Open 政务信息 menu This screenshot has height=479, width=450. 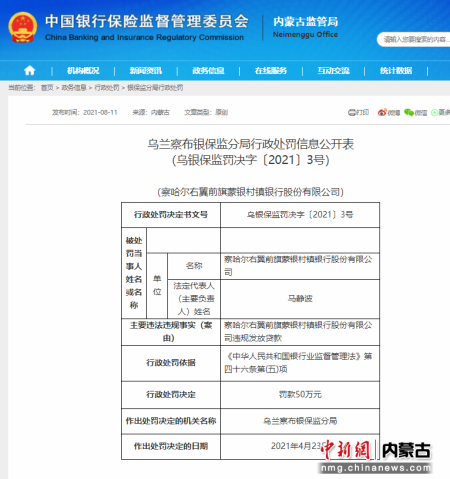[208, 71]
